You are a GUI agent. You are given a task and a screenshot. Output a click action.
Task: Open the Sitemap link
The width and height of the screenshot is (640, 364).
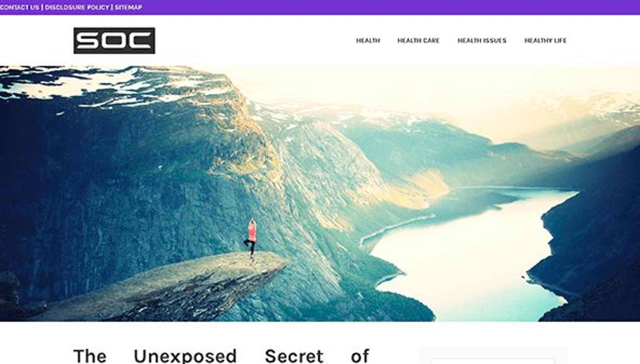128,7
